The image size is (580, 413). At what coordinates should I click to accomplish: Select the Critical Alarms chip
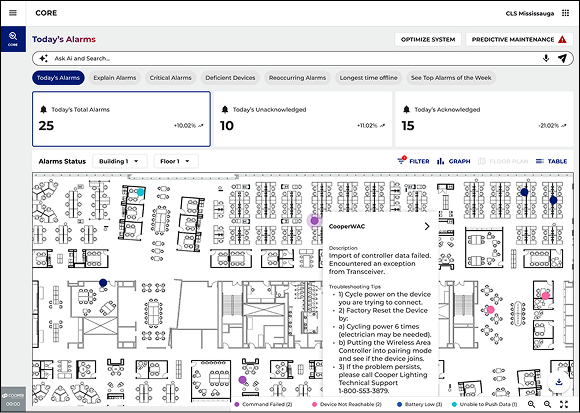click(171, 78)
